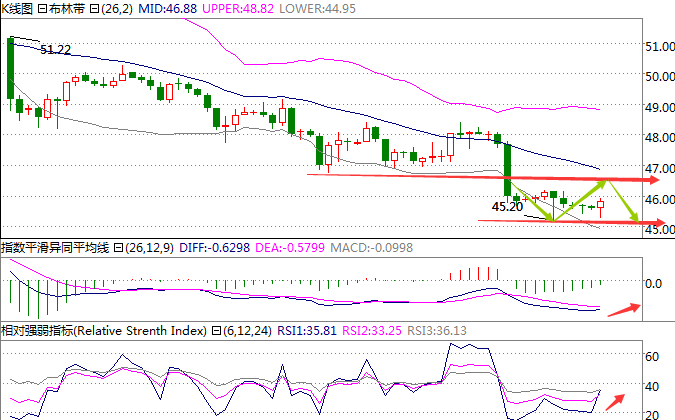
Task: Collapse the RSI (6,12,24) parameter box
Action: tap(215, 331)
